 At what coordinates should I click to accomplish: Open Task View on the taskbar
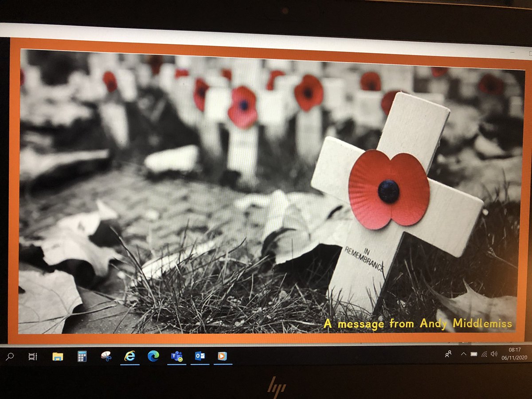(x=33, y=356)
